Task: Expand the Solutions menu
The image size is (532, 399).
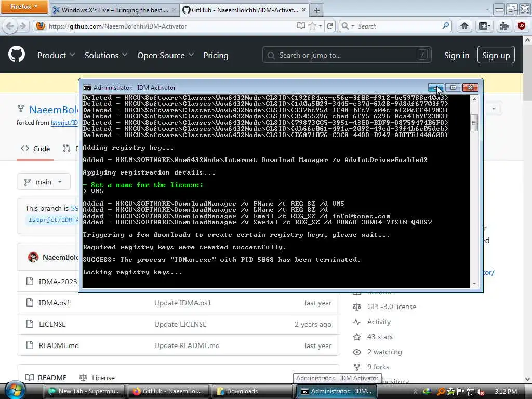Action: 106,55
